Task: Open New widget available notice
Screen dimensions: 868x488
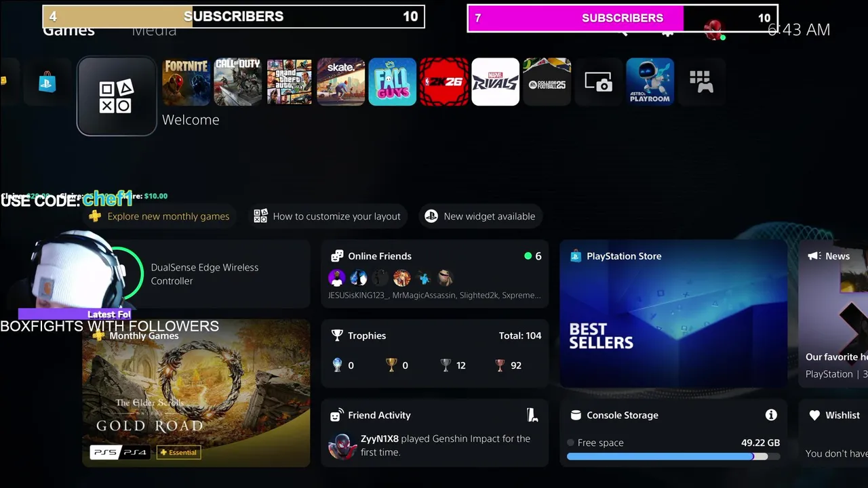Action: (480, 216)
